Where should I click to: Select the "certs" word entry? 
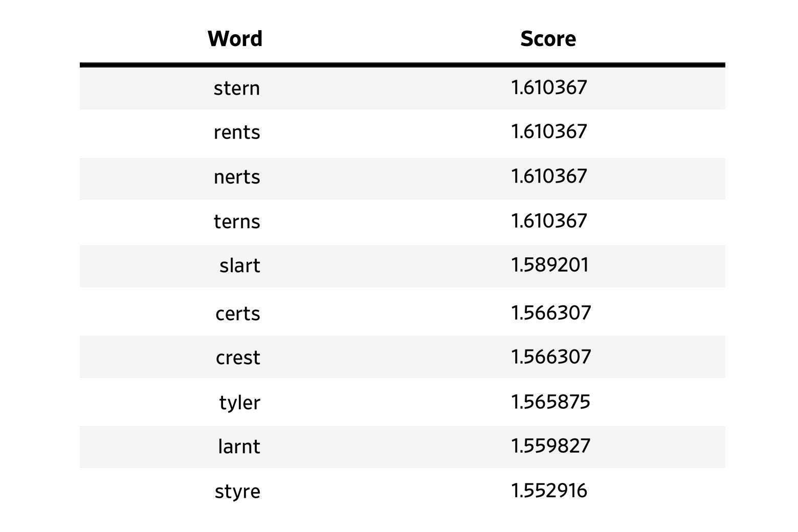pyautogui.click(x=238, y=314)
